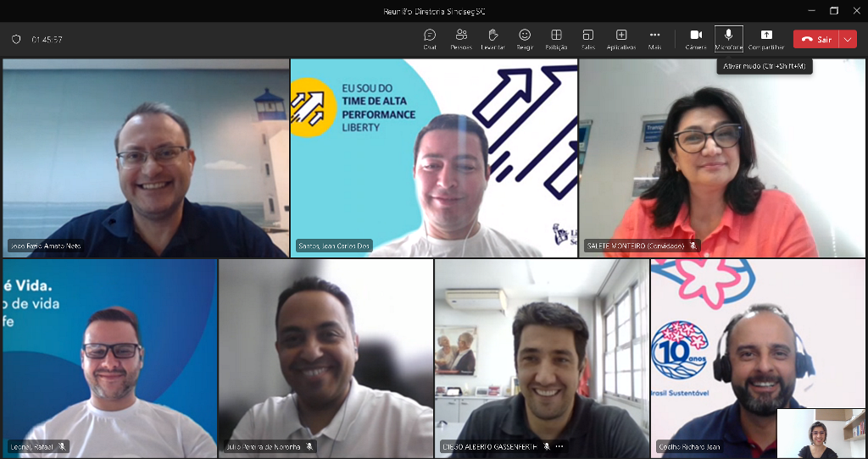Screen dimensions: 868x459
Task: Leave the meeting with Sair button
Action: click(815, 39)
